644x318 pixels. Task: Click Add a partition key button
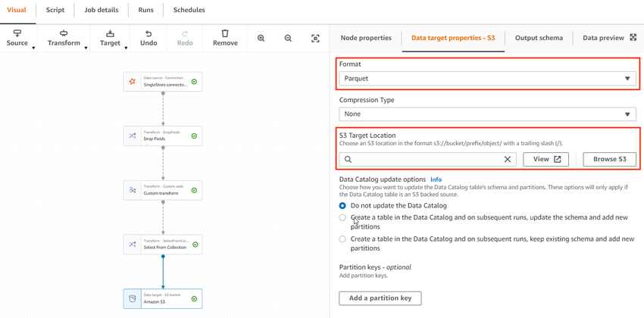(380, 298)
